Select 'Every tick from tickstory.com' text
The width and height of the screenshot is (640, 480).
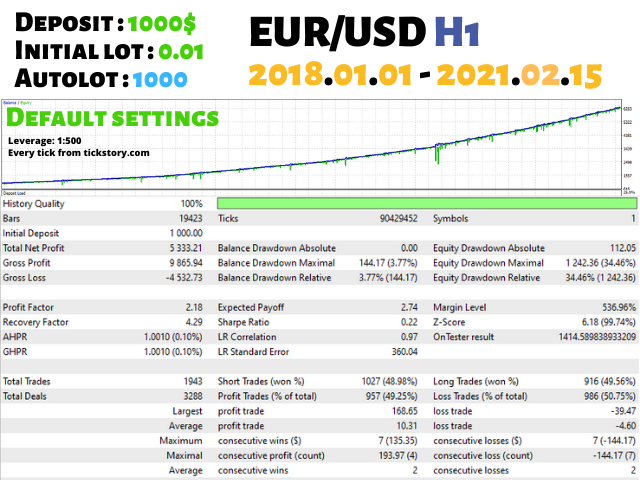(x=79, y=153)
